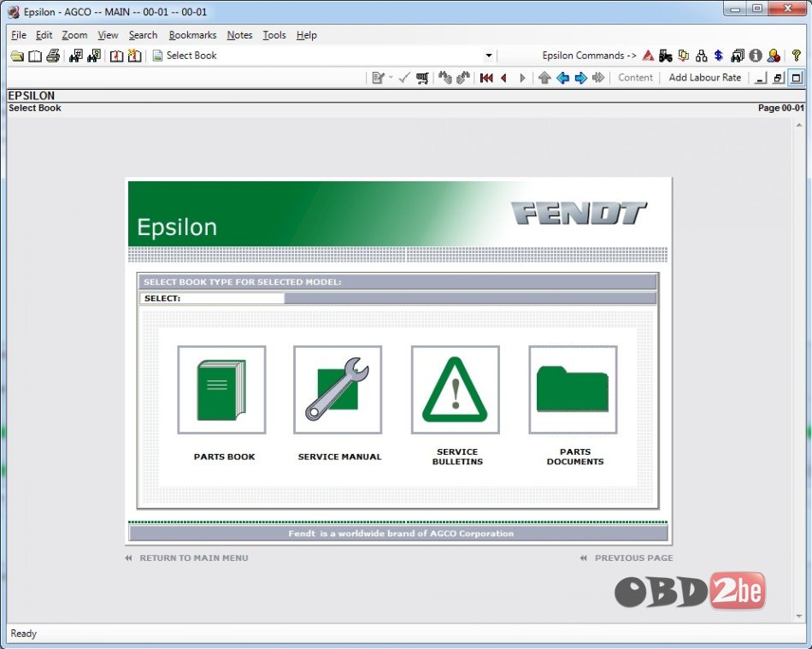The height and width of the screenshot is (649, 812).
Task: Click the new bookmark starred book icon
Action: pyautogui.click(x=134, y=56)
